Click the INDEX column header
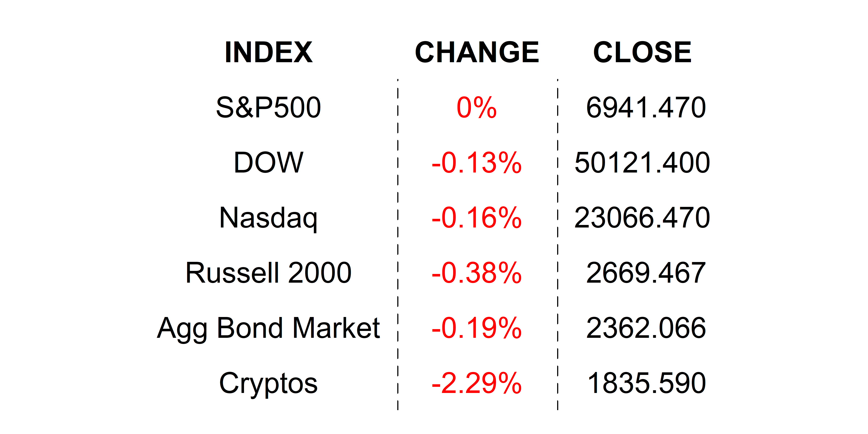The width and height of the screenshot is (868, 434). (x=269, y=52)
